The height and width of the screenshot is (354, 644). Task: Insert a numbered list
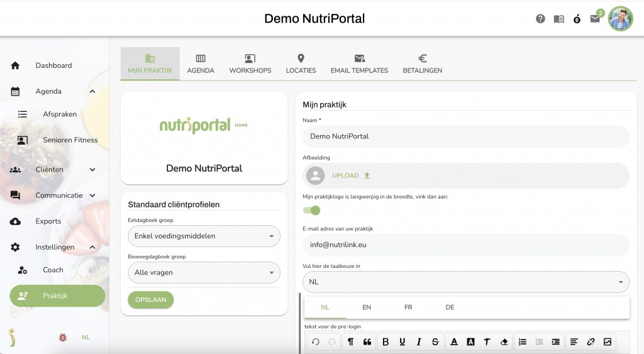pos(523,341)
